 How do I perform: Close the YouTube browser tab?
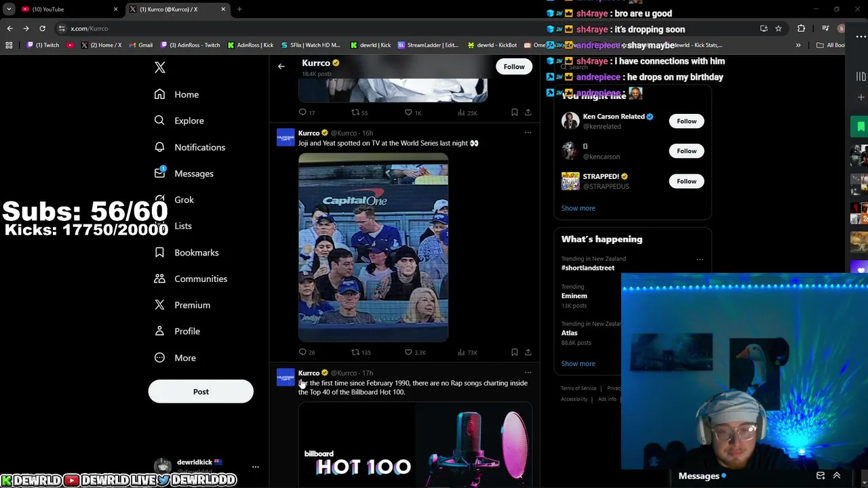115,9
